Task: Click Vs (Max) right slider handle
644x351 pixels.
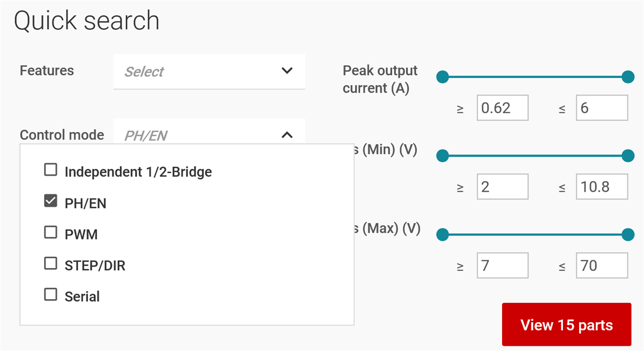Action: click(x=628, y=235)
